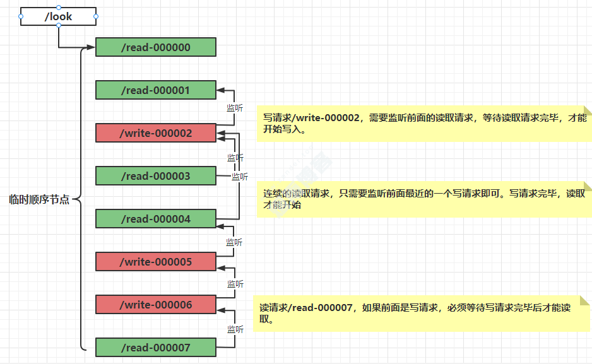Select the yellow note about 写请求/write-000002

[424, 124]
